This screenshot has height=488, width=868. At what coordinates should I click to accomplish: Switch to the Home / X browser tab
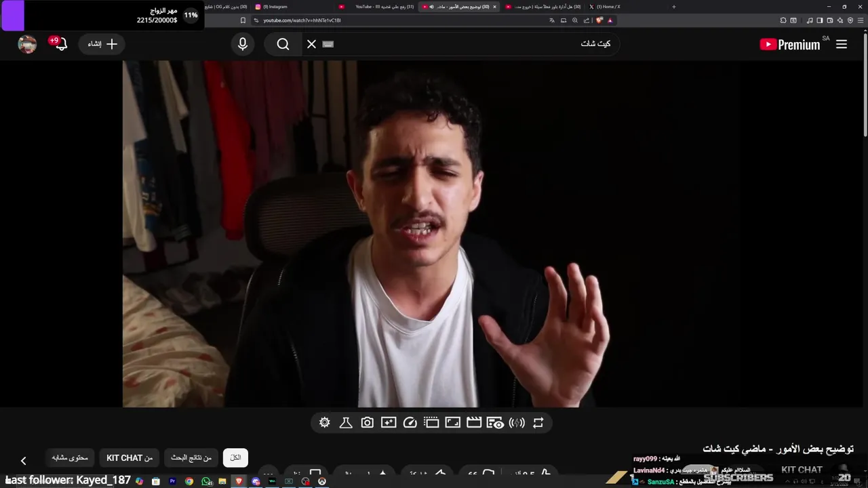(x=605, y=7)
